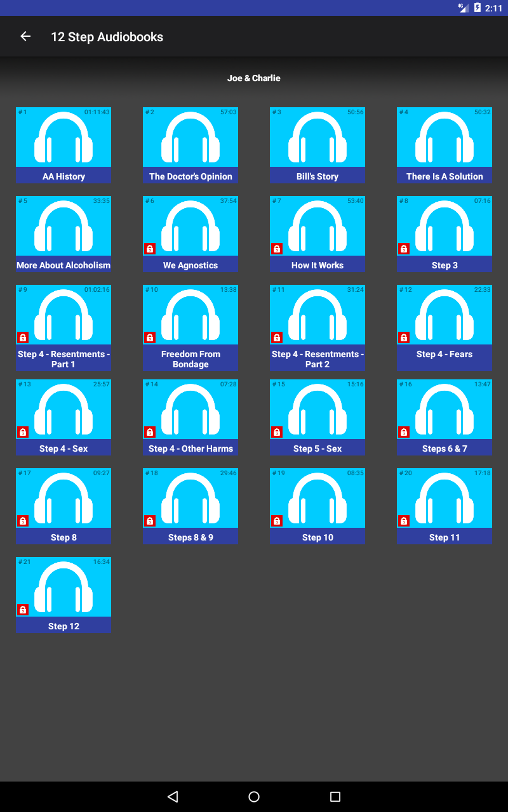The height and width of the screenshot is (812, 508).
Task: Click the Step 8 title label
Action: coord(63,537)
